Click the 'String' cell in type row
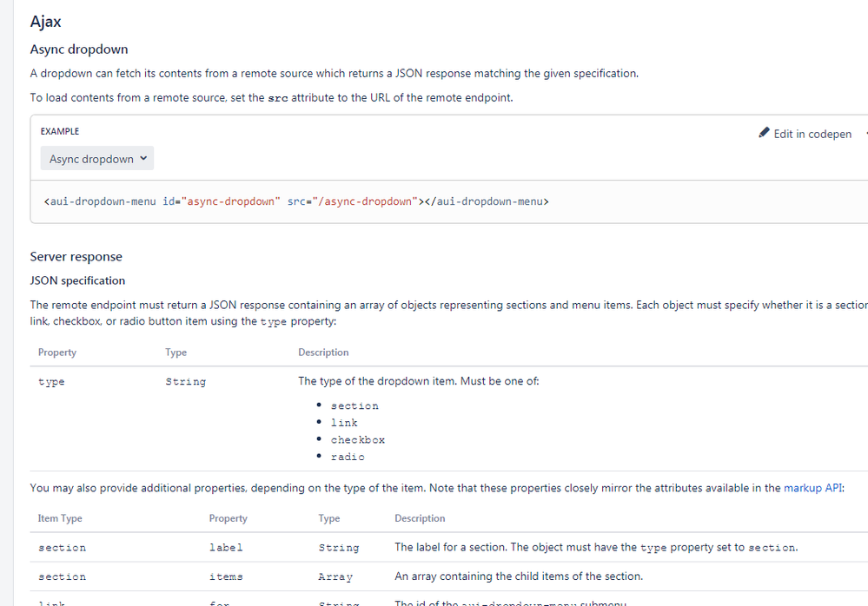The height and width of the screenshot is (606, 868). click(x=185, y=381)
